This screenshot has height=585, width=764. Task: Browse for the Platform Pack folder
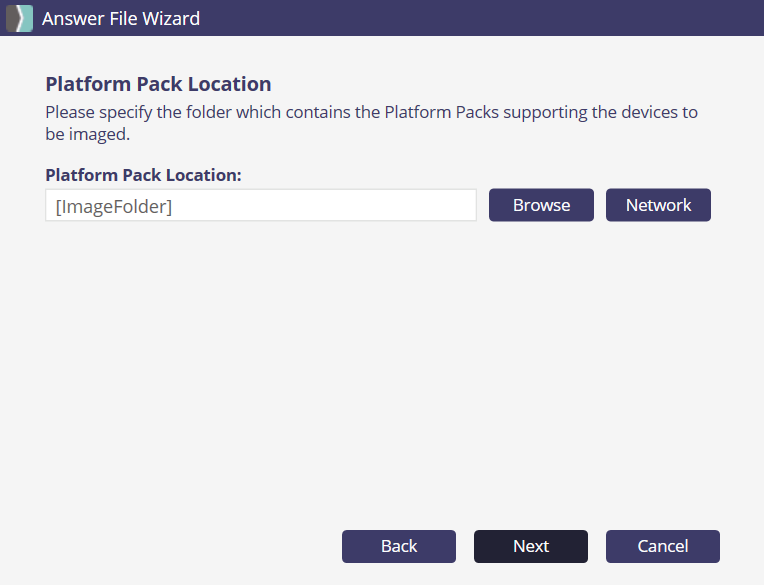click(x=541, y=205)
